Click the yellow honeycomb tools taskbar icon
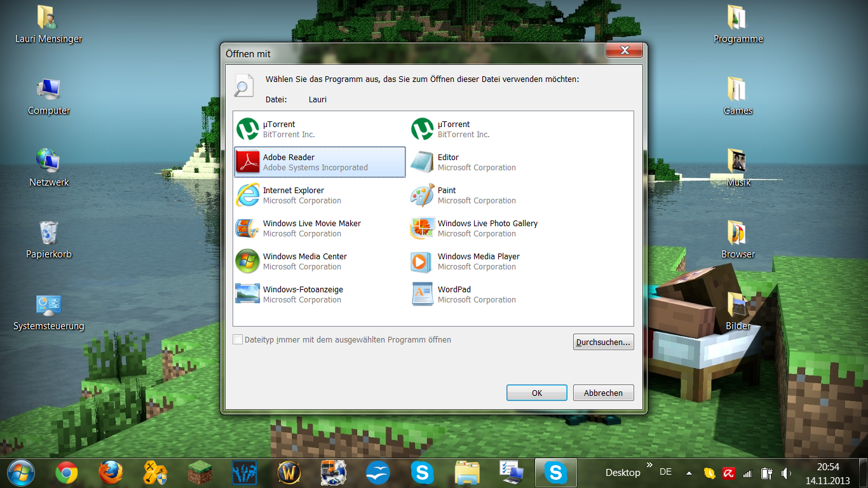The image size is (868, 488). tap(154, 473)
